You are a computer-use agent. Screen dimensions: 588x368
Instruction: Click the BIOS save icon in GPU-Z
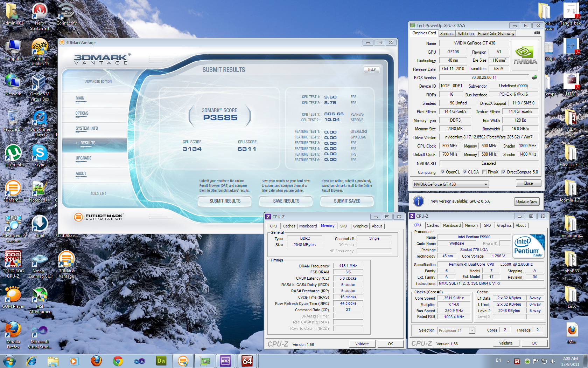click(534, 77)
